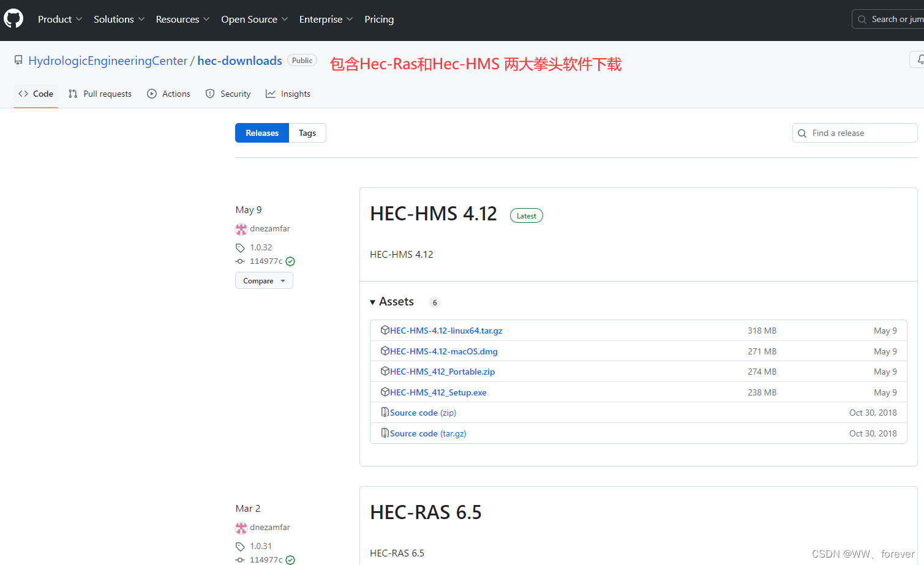924x565 pixels.
Task: Collapse the Assets section
Action: [x=392, y=302]
